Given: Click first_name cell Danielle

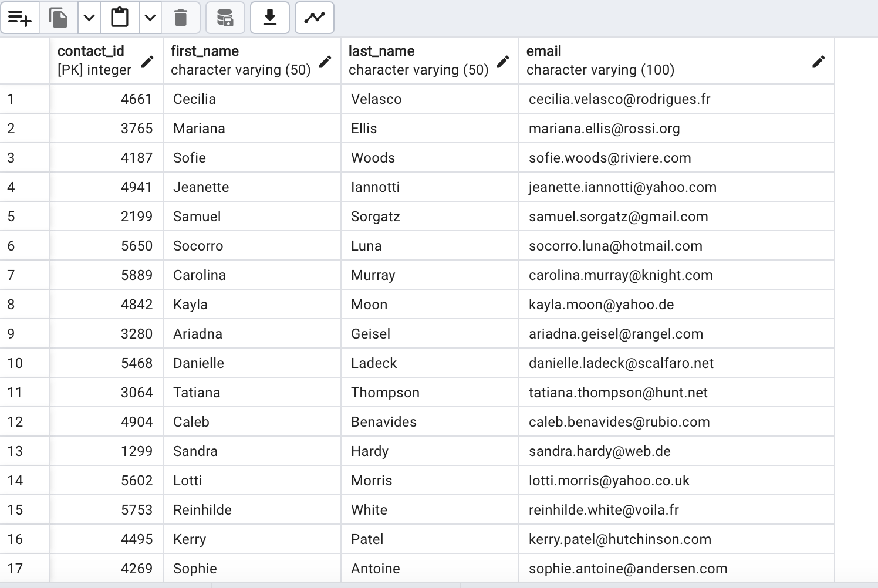Looking at the screenshot, I should (x=252, y=363).
